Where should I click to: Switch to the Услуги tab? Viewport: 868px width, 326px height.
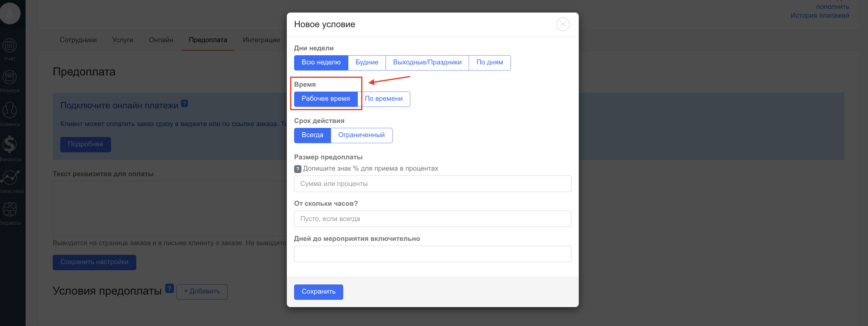pos(123,40)
